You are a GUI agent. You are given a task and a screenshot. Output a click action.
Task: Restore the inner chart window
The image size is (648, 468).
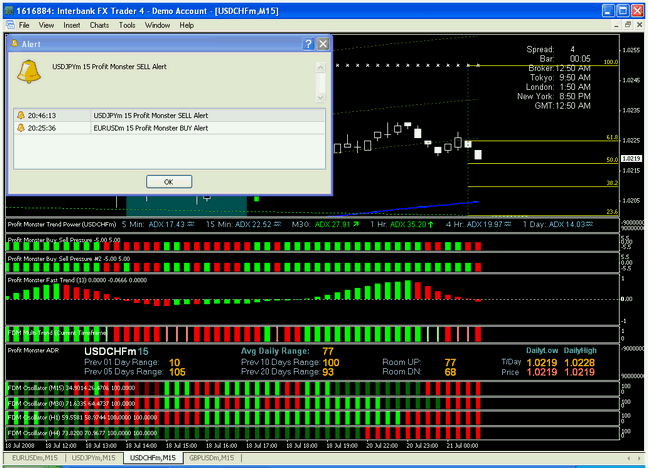(628, 25)
